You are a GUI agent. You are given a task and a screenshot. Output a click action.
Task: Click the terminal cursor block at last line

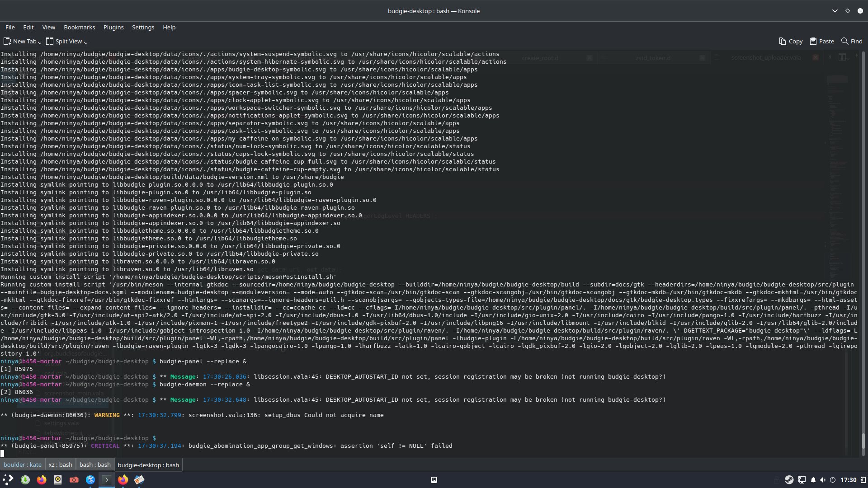click(x=2, y=453)
